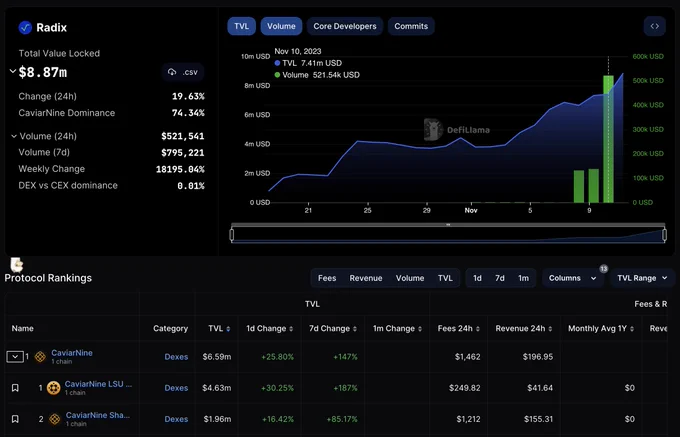The image size is (680, 437).
Task: Click the +85.17% 7d change cell
Action: (342, 419)
